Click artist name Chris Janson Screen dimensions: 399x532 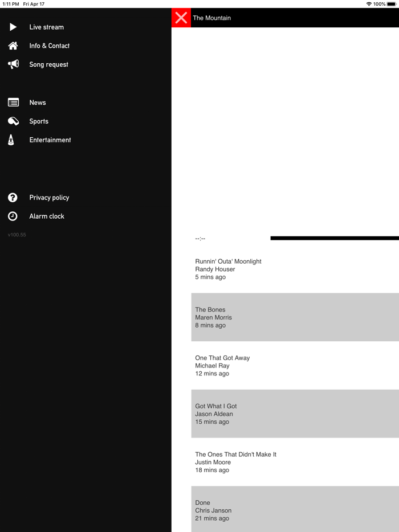click(213, 510)
